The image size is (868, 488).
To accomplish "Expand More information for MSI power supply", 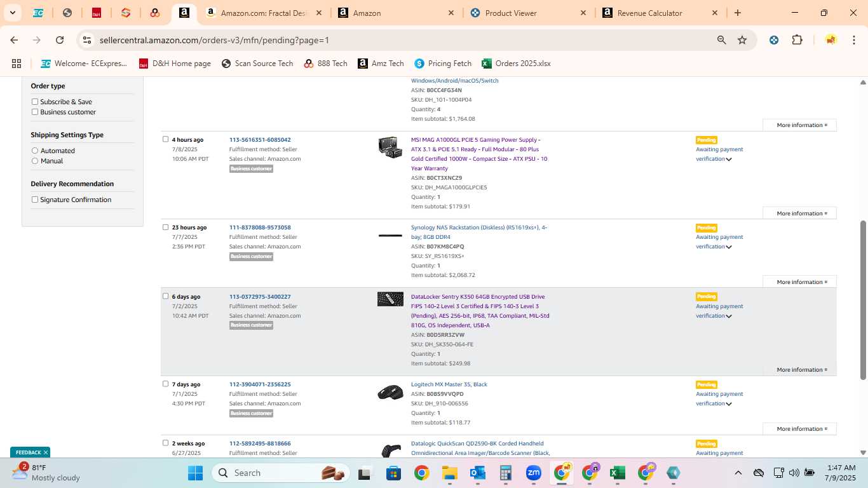I will (799, 213).
